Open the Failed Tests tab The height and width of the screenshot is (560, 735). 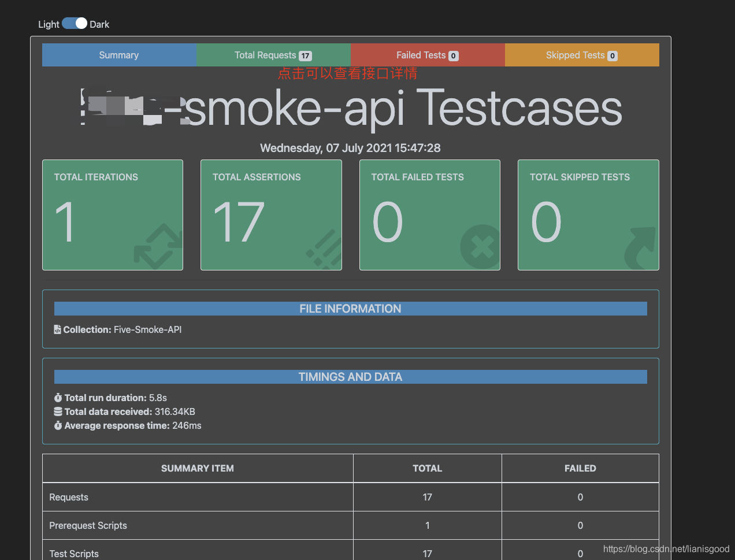(x=428, y=55)
